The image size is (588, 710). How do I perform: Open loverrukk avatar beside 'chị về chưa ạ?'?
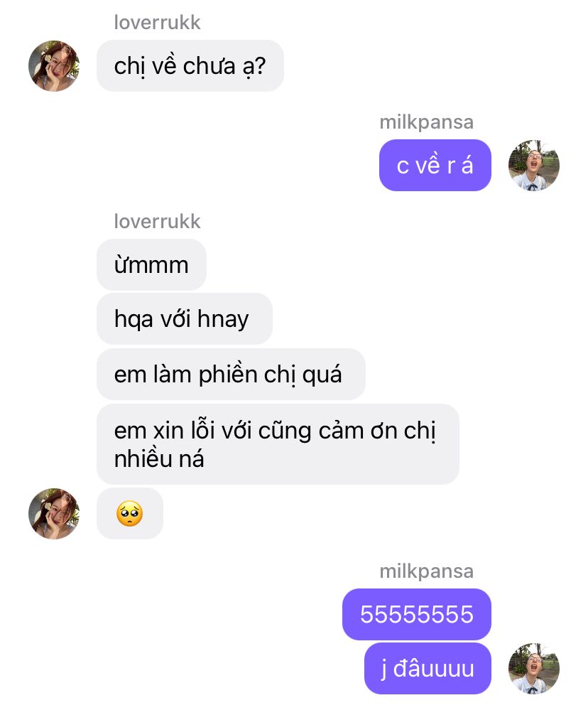point(54,65)
